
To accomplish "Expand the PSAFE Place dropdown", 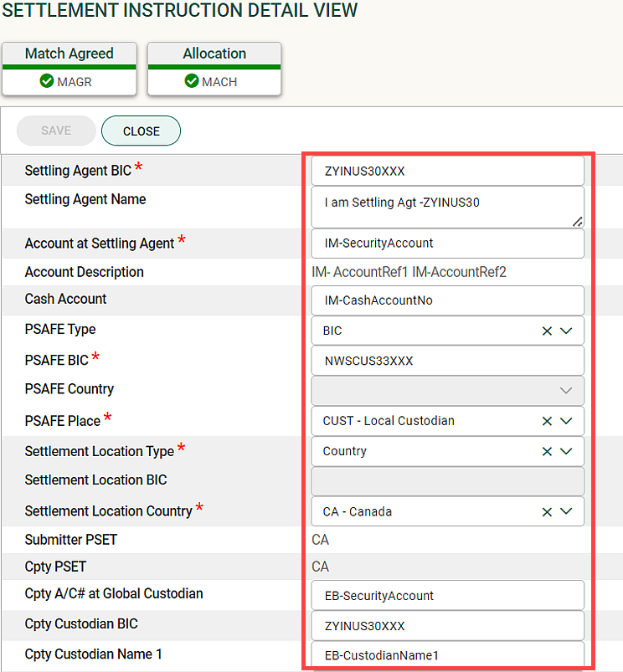I will pos(566,421).
